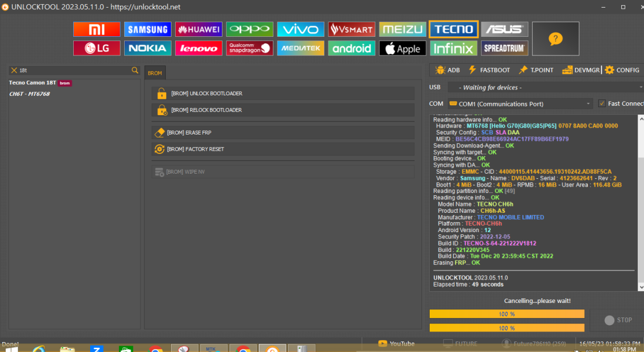Focus the model search field containing 18t
This screenshot has width=644, height=352.
[74, 70]
